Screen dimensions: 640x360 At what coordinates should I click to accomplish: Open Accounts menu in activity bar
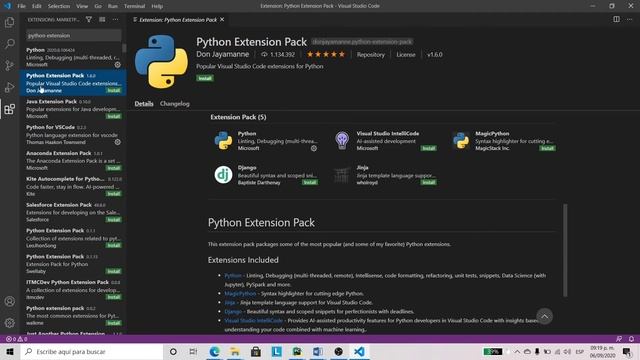click(x=9, y=301)
